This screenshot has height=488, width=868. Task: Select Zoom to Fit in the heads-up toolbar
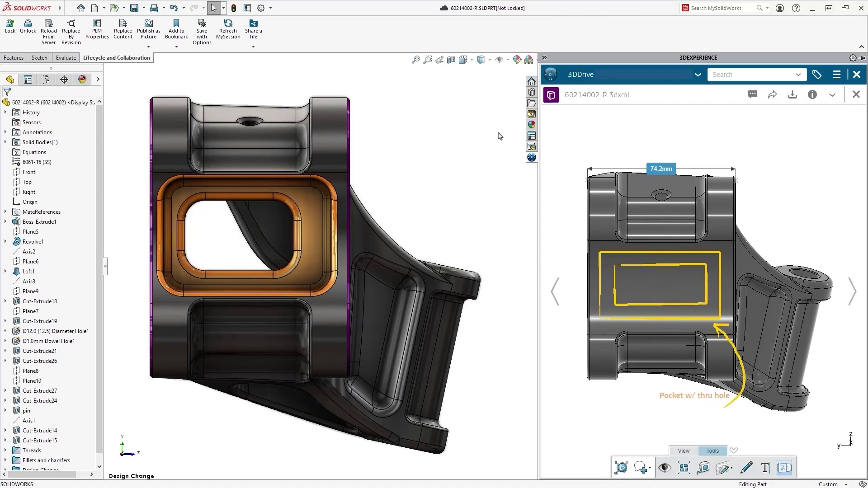point(415,59)
